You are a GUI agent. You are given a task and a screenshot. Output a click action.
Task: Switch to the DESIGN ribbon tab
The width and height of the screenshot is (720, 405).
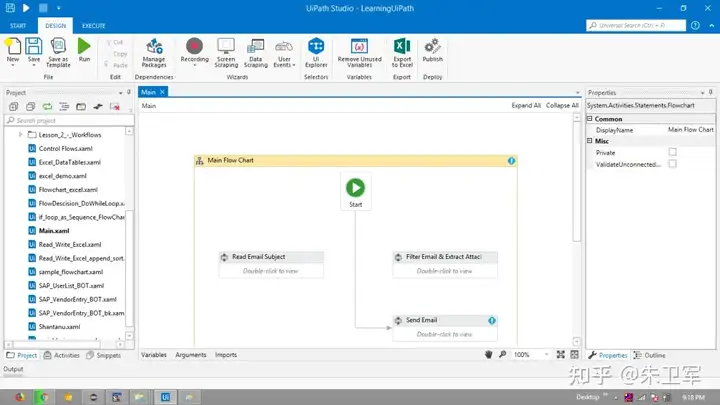click(x=56, y=26)
